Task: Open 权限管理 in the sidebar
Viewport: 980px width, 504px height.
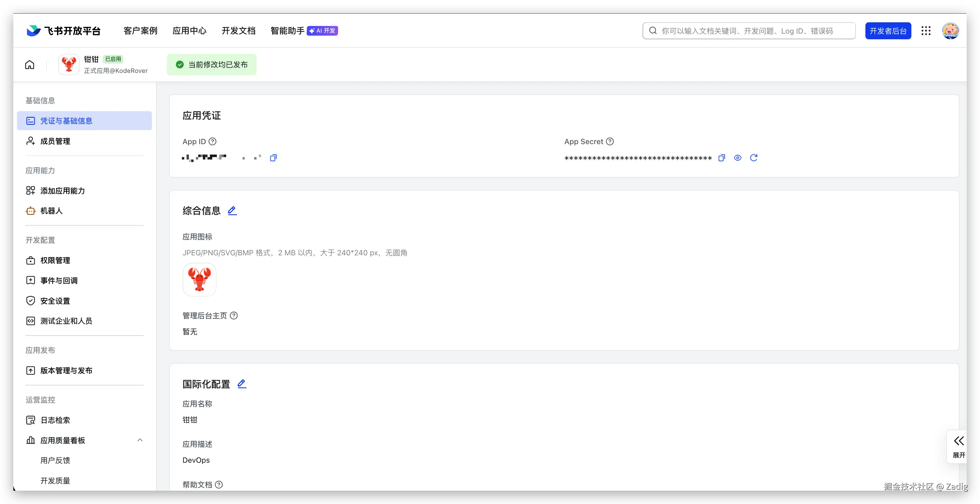Action: point(55,260)
